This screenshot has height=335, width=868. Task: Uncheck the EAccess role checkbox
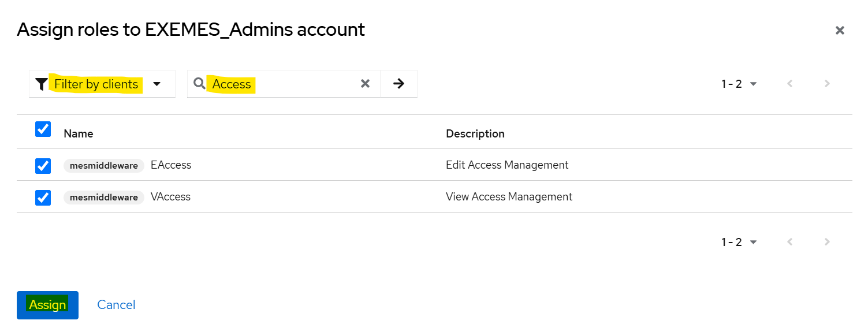(x=43, y=166)
